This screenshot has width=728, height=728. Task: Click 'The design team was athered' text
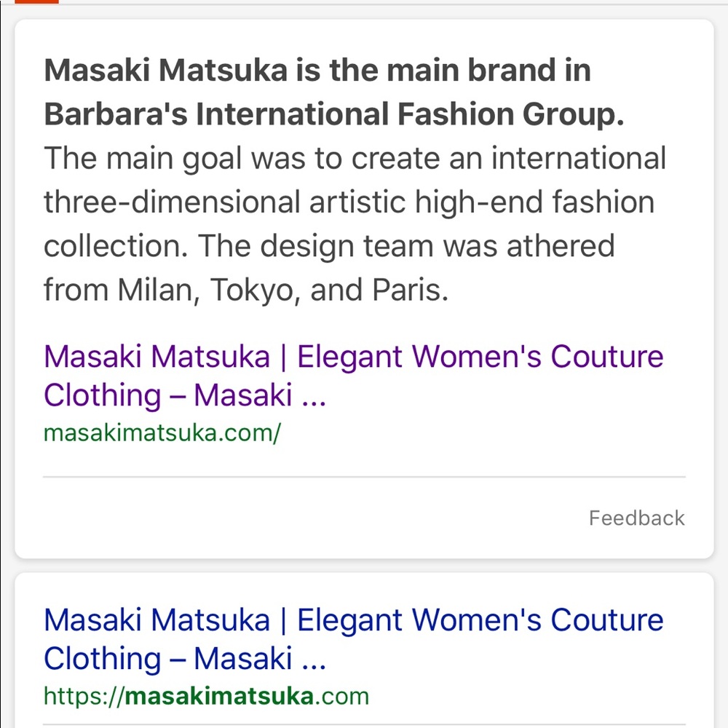406,246
